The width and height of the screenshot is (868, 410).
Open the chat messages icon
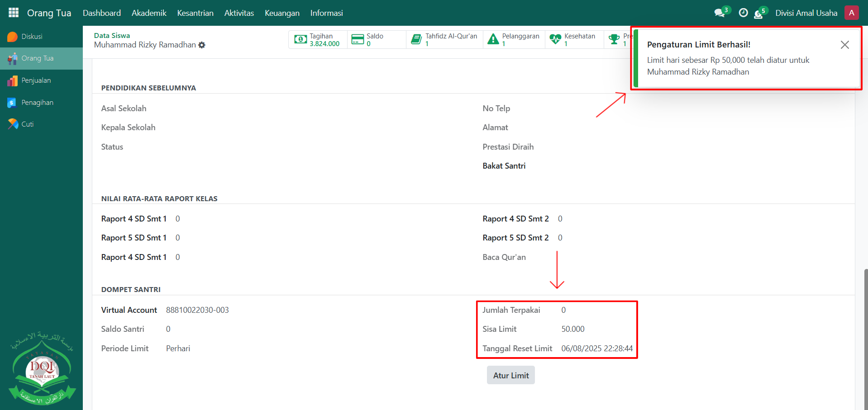719,13
